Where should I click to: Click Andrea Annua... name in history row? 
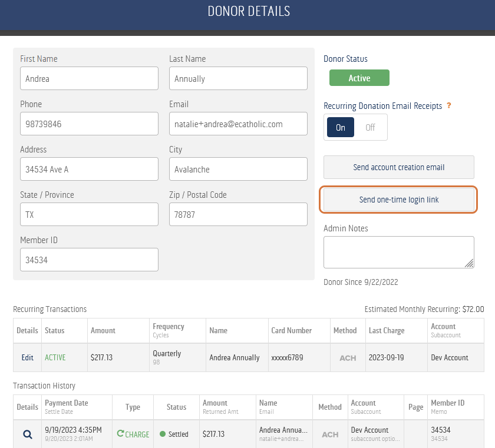(283, 430)
